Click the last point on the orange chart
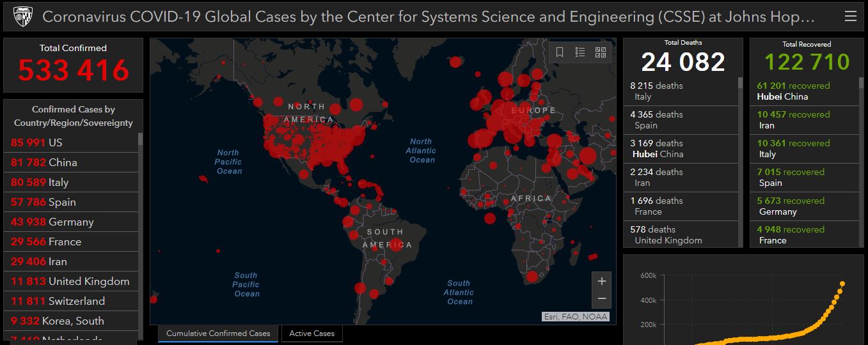The image size is (868, 345). (842, 284)
